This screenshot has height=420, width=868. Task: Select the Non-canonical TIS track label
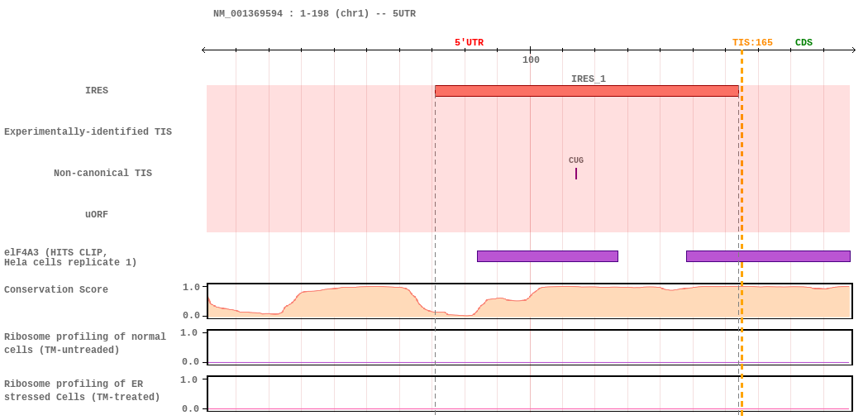tap(103, 174)
